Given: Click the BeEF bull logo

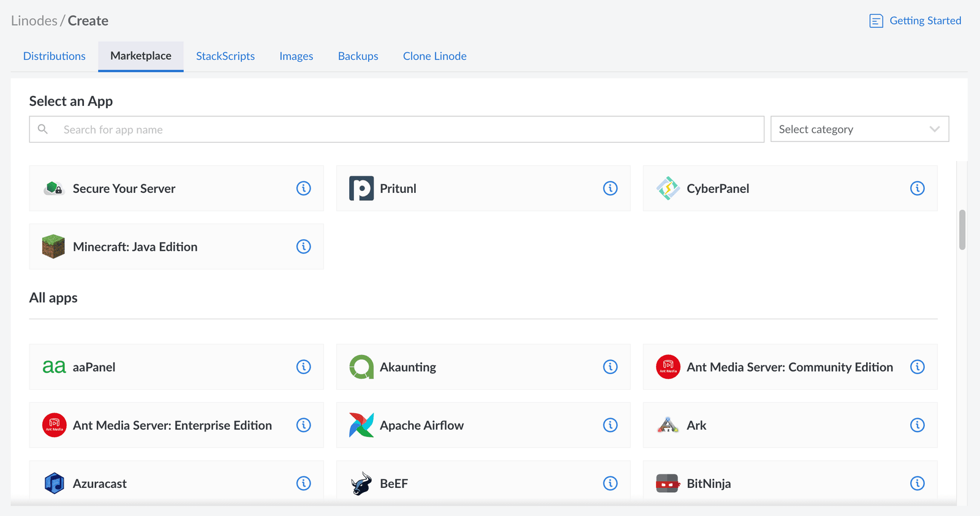Looking at the screenshot, I should [x=361, y=483].
